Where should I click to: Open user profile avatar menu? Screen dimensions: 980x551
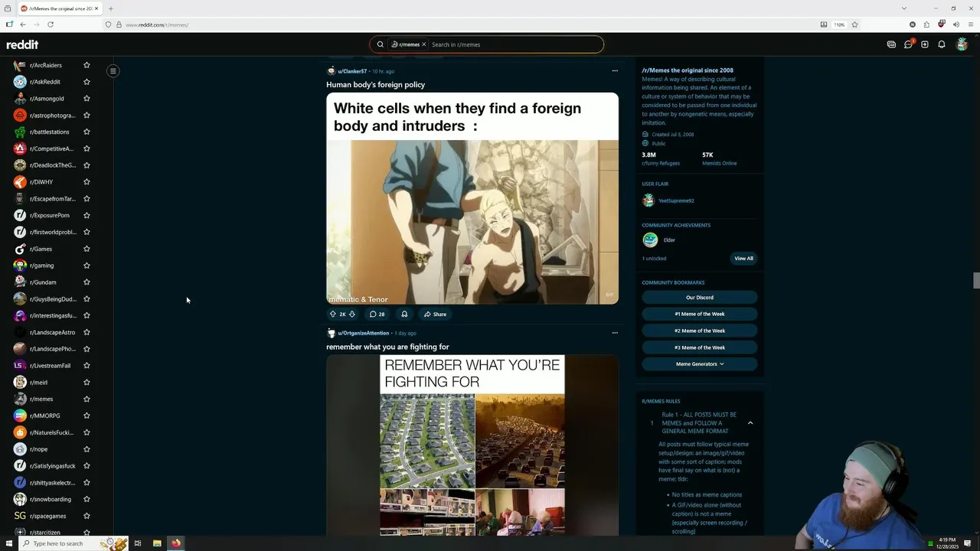click(x=962, y=44)
